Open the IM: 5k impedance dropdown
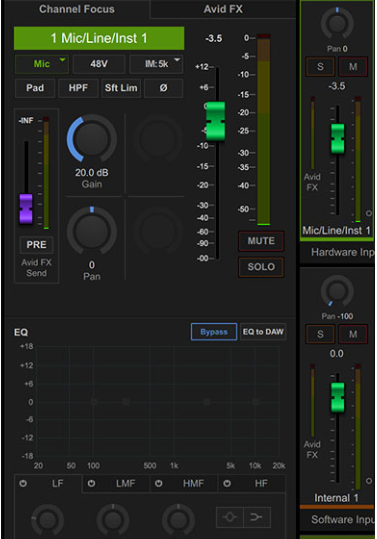 pyautogui.click(x=156, y=64)
